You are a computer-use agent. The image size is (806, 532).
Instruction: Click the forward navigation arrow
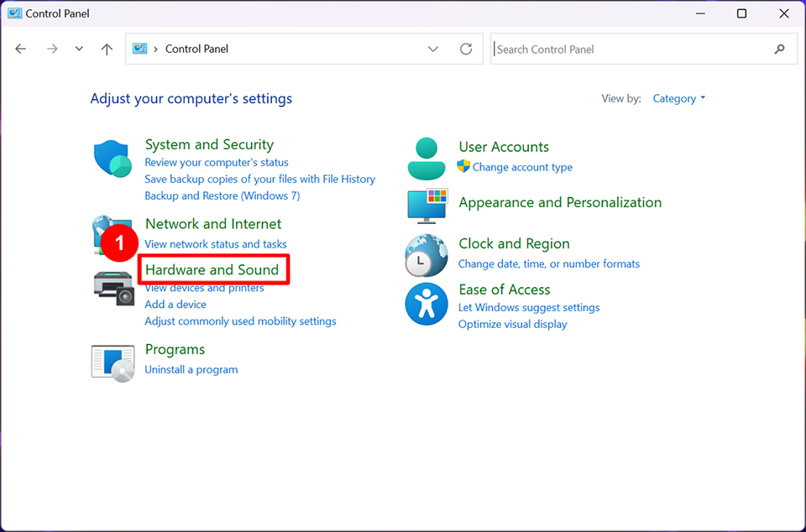(x=52, y=49)
